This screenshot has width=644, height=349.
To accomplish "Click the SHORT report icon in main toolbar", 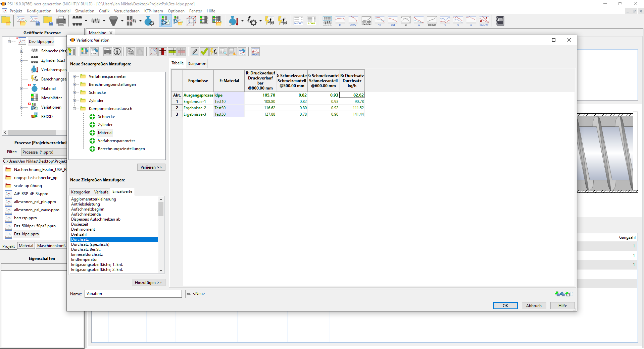I will tap(298, 21).
